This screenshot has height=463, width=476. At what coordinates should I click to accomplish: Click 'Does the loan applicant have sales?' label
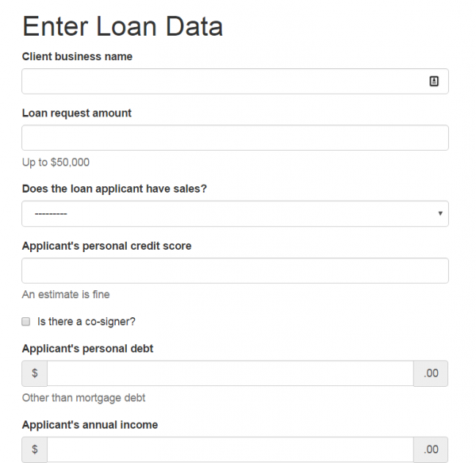click(x=114, y=189)
